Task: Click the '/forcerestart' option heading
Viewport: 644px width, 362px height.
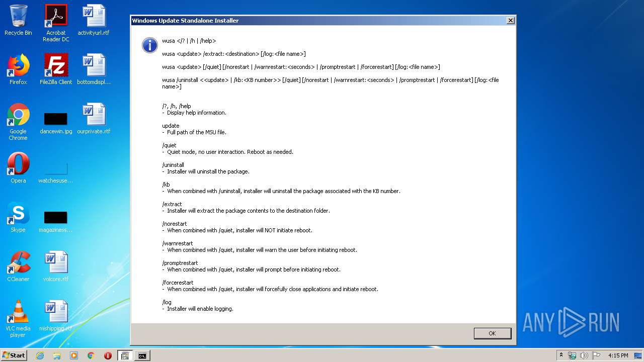Action: pyautogui.click(x=178, y=283)
